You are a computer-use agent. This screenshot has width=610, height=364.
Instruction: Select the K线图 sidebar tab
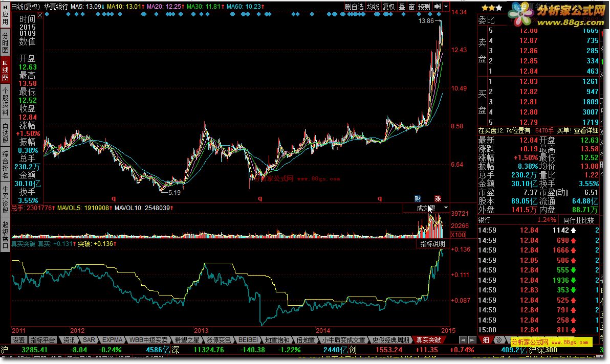(x=5, y=70)
